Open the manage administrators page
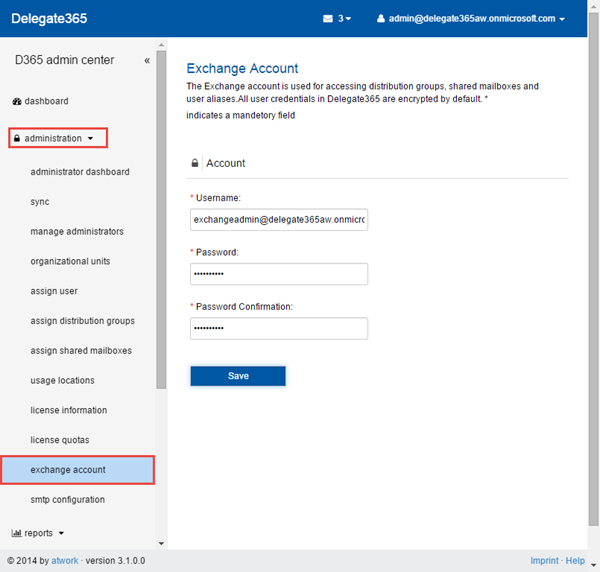 pos(77,232)
